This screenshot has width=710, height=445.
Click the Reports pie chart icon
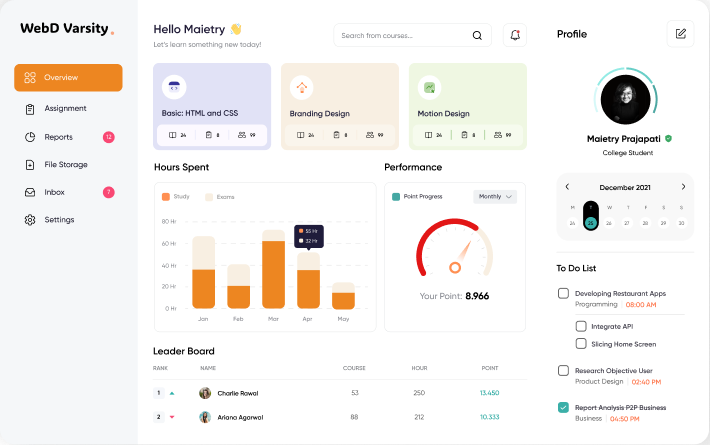coord(30,137)
